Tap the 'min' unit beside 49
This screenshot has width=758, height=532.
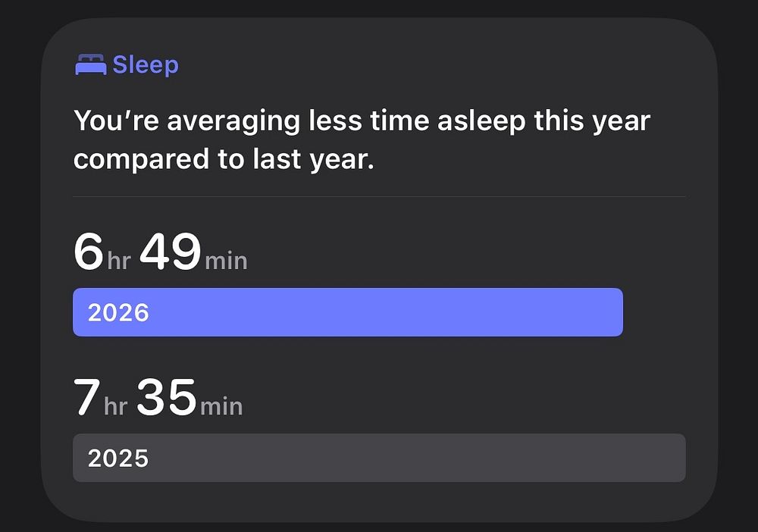226,261
